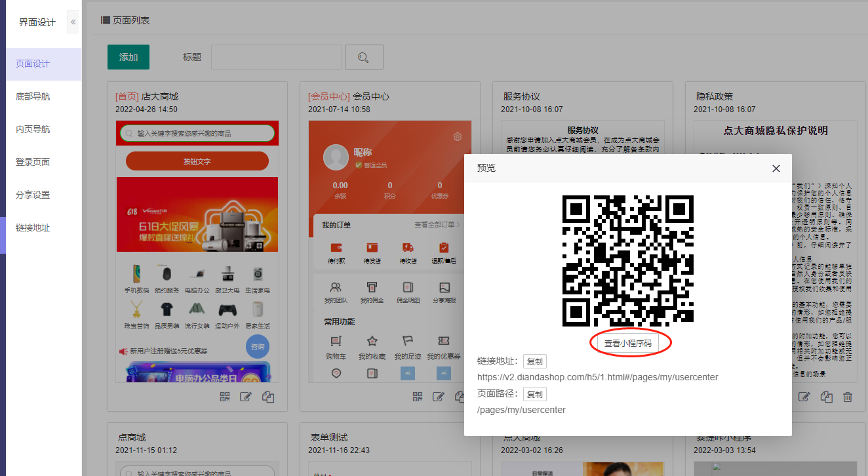Click copy icon on 店大商城 card

pos(267,397)
